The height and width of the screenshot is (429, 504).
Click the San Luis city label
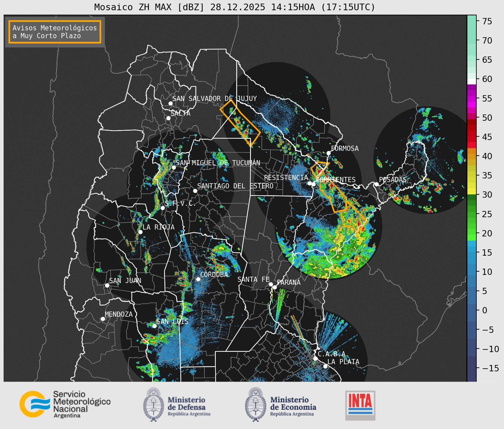click(173, 321)
